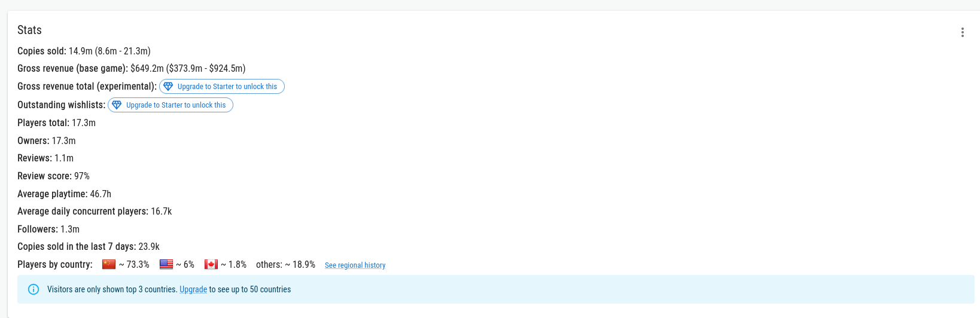Open the three-dot Stats options menu
Viewport: 980px width, 318px height.
point(962,32)
